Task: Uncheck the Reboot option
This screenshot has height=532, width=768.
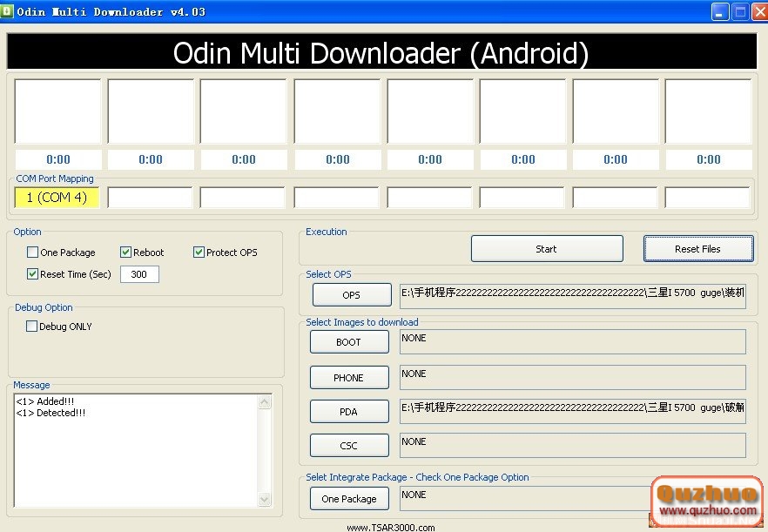Action: pyautogui.click(x=125, y=253)
